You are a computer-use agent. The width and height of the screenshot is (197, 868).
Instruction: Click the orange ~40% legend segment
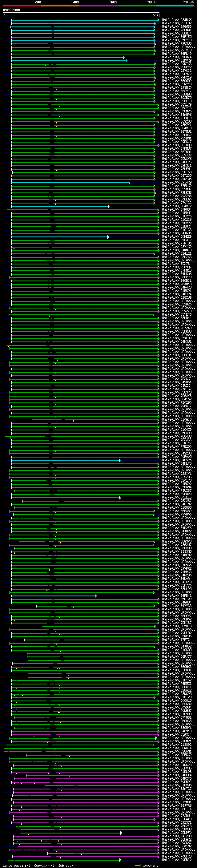(60, 6)
